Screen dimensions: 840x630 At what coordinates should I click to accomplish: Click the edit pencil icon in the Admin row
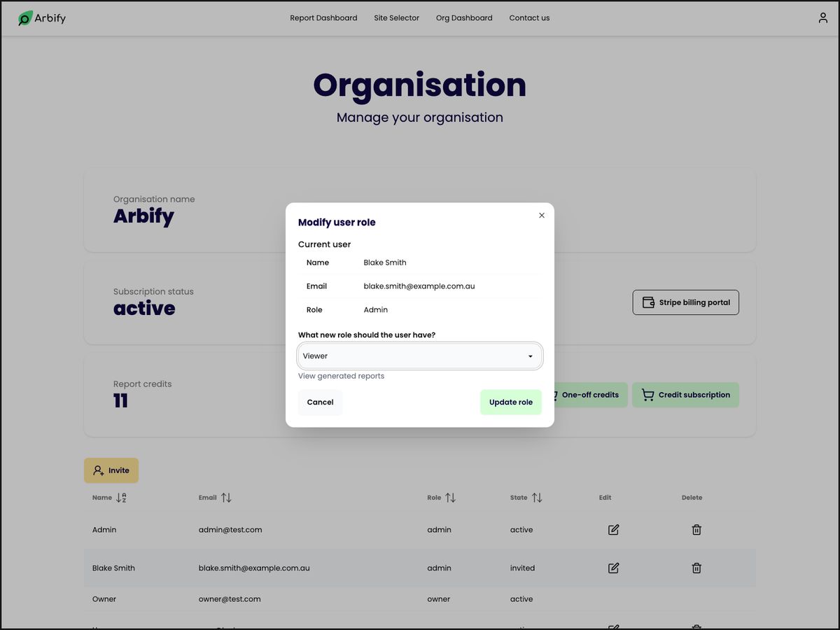coord(613,530)
